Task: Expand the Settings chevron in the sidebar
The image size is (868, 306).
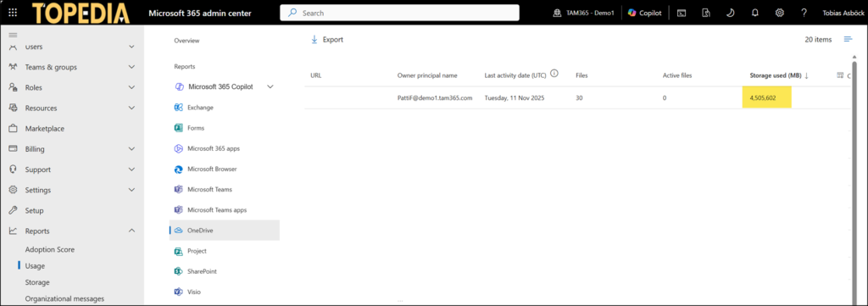Action: pos(131,190)
